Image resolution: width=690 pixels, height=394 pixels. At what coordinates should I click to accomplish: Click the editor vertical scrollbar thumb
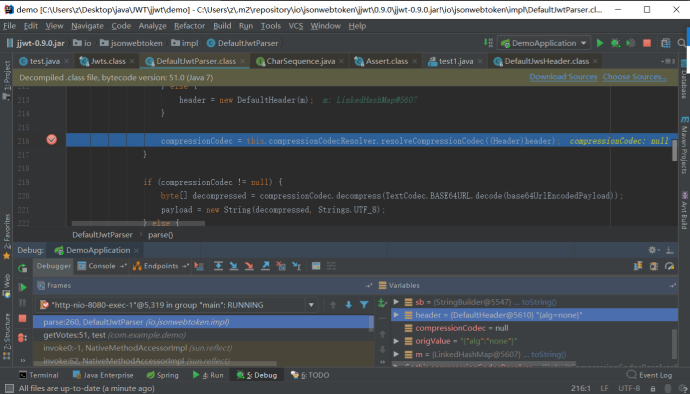point(674,151)
